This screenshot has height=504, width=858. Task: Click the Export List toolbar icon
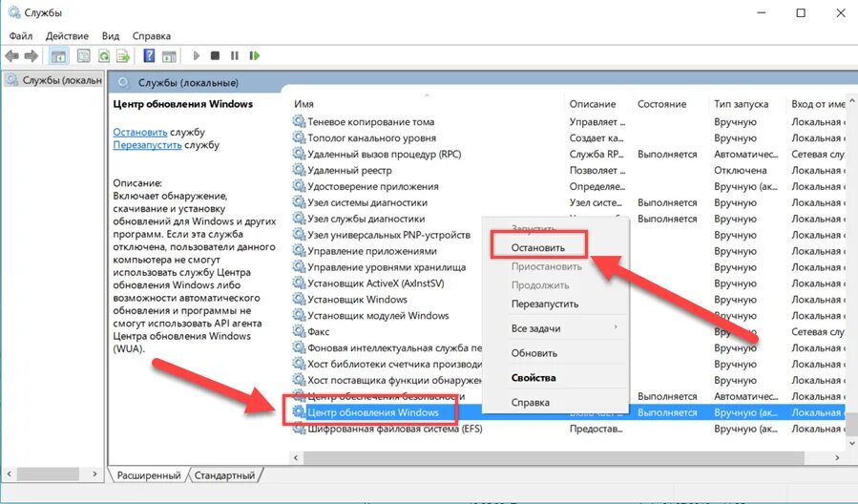pos(123,55)
